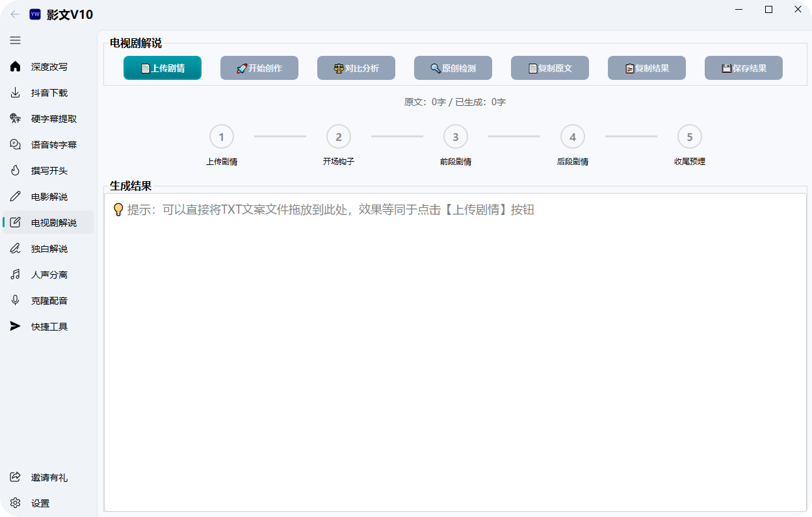
Task: Select the 语音转字幕 speech-to-subtitle icon
Action: coord(15,144)
